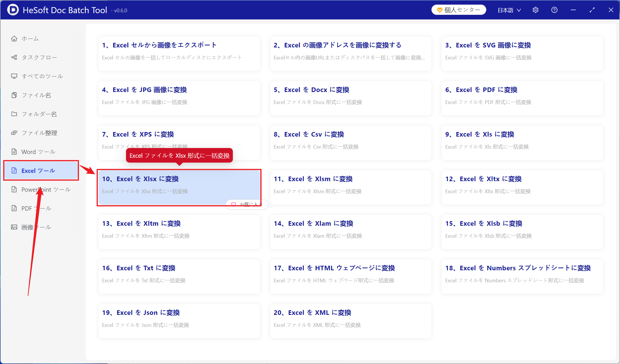Open 個人センター button
This screenshot has height=364, width=620.
[x=459, y=10]
